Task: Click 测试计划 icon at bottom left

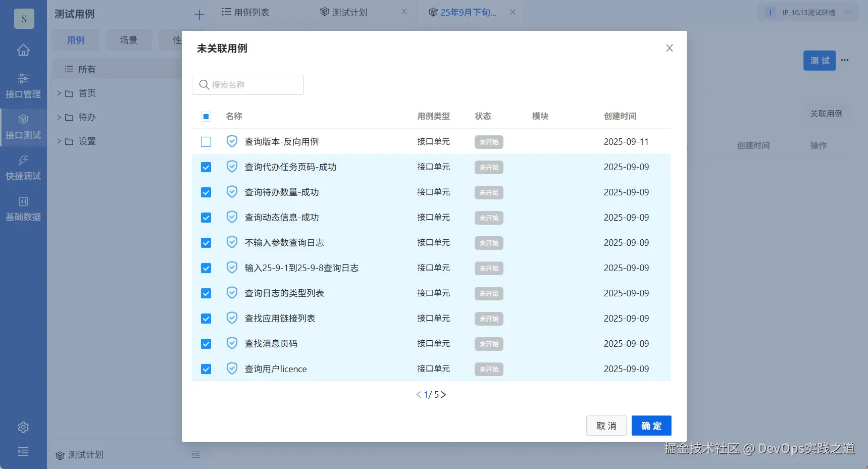Action: (60, 455)
